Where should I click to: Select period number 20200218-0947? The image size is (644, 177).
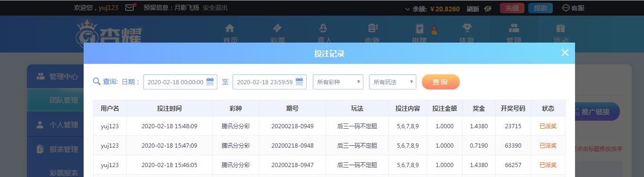click(292, 165)
